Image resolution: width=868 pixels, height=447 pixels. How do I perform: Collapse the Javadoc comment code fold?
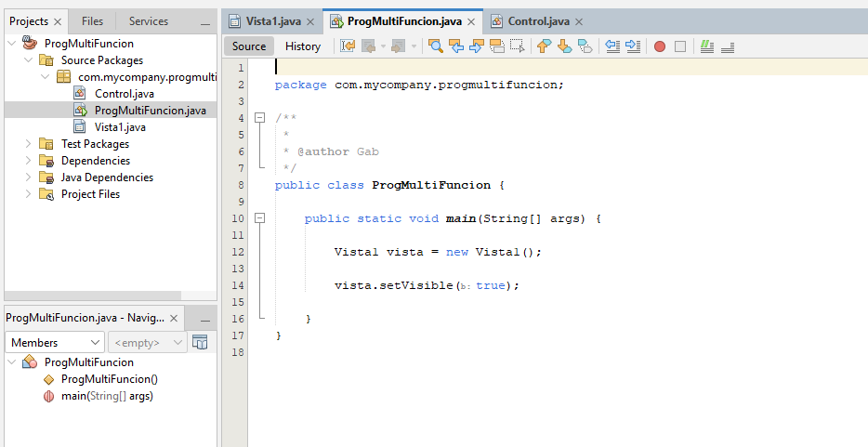pos(259,118)
